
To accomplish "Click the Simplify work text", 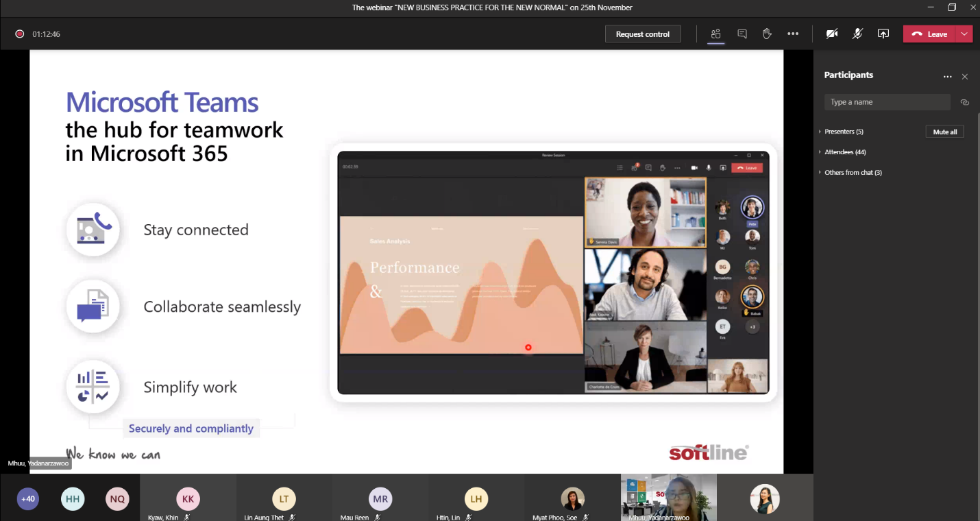I will pyautogui.click(x=190, y=387).
